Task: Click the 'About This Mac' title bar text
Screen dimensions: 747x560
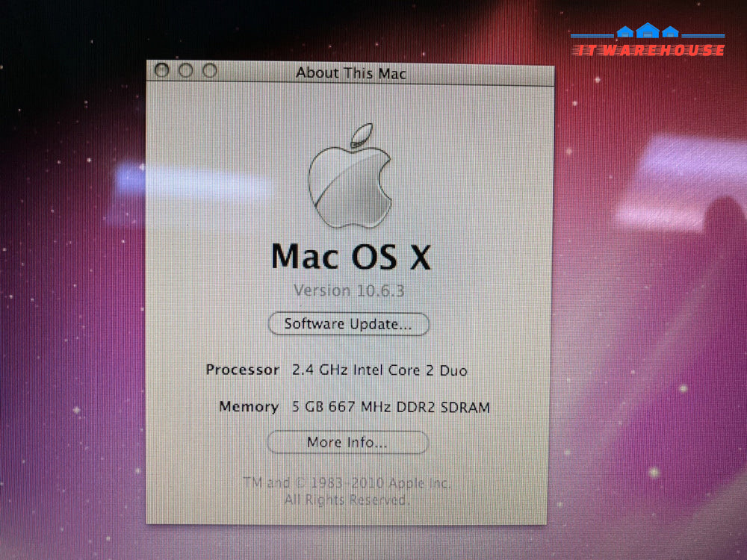Action: click(x=350, y=73)
